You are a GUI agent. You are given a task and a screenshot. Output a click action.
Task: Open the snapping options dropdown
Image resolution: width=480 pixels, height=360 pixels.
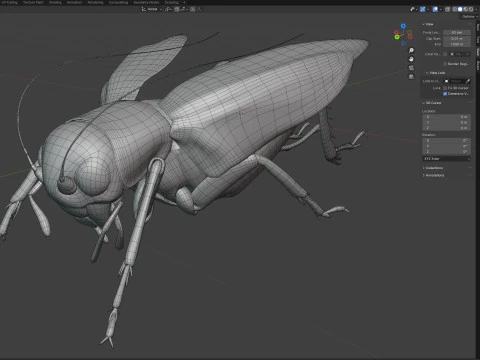183,9
